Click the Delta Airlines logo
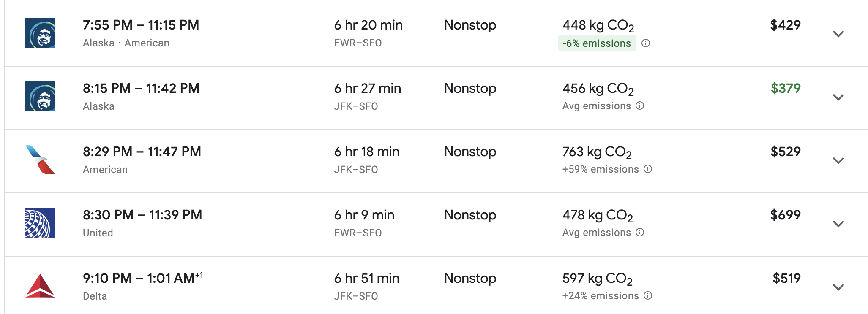 (40, 286)
